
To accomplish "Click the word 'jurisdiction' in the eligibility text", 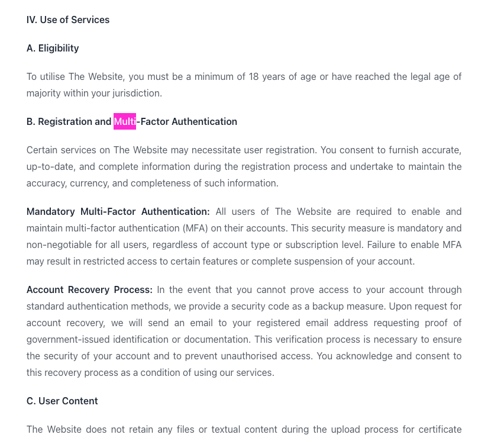I will [136, 94].
